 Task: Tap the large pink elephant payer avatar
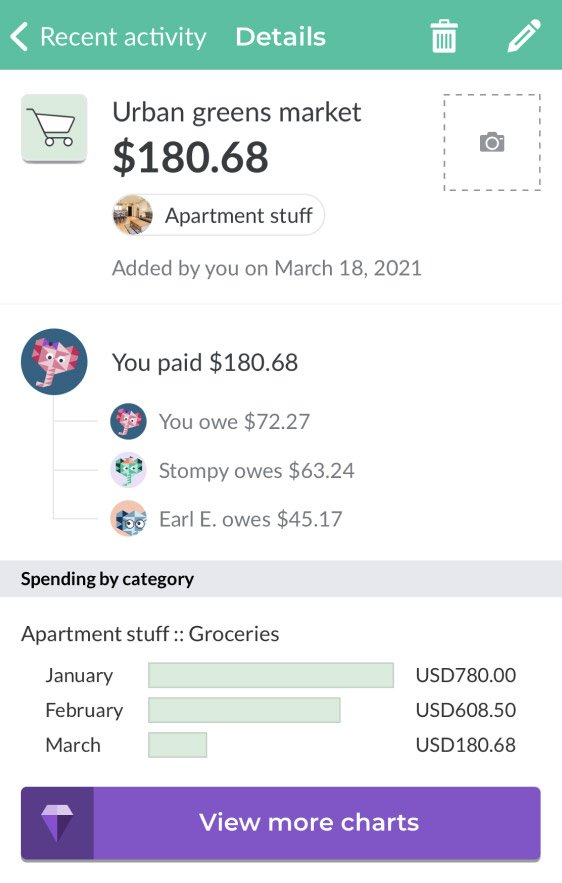click(x=54, y=362)
